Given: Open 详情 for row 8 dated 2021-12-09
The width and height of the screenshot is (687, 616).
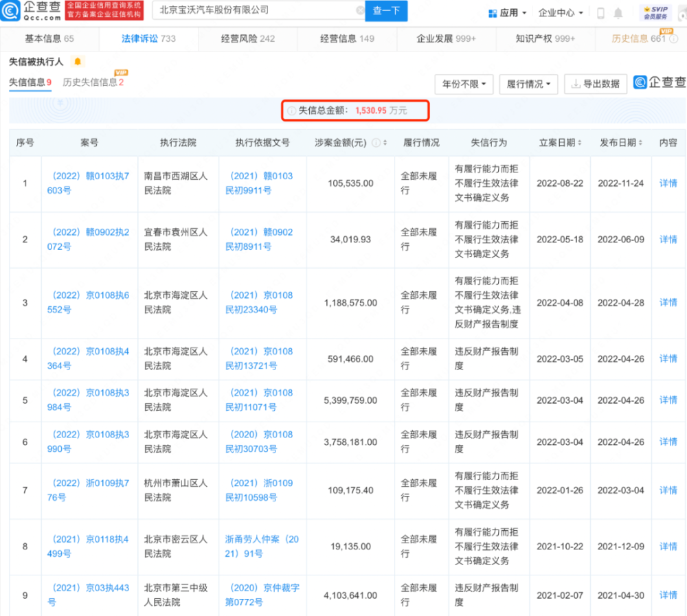Looking at the screenshot, I should [x=668, y=547].
